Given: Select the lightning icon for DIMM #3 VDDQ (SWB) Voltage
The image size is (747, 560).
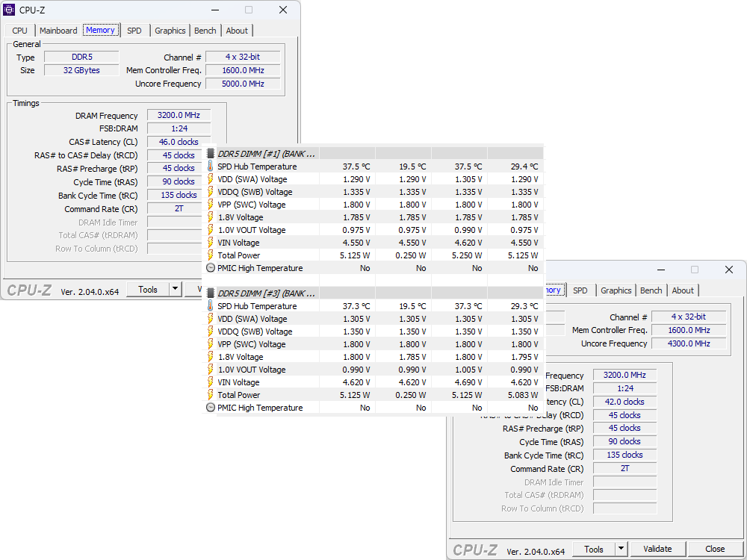Looking at the screenshot, I should (211, 332).
